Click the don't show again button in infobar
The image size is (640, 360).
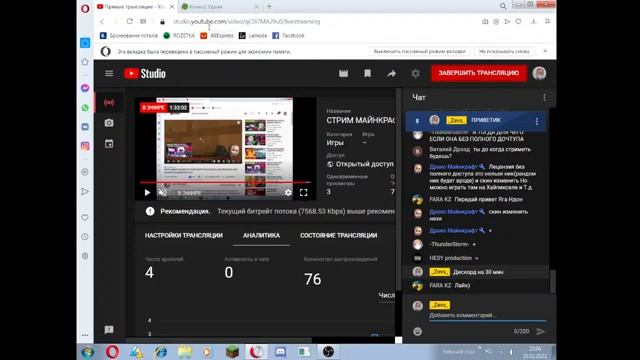pos(504,51)
